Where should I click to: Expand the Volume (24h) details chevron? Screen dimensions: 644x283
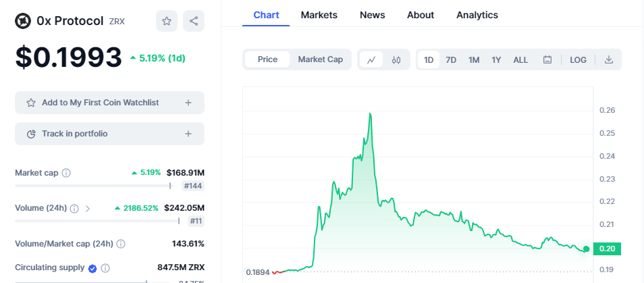(x=88, y=209)
